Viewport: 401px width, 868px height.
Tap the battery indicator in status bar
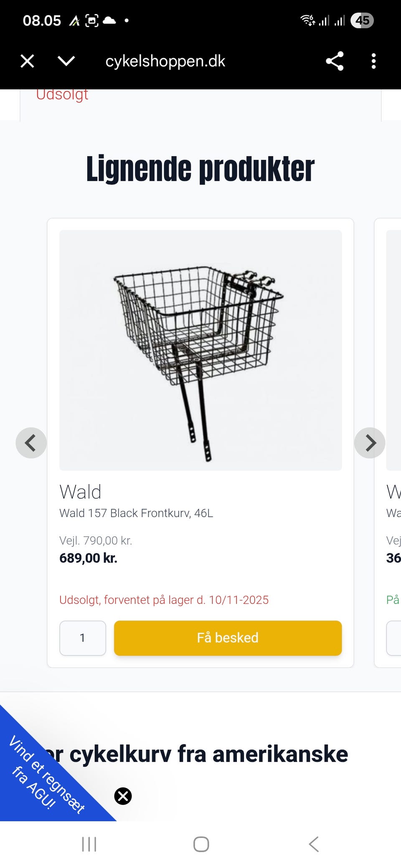pos(362,20)
